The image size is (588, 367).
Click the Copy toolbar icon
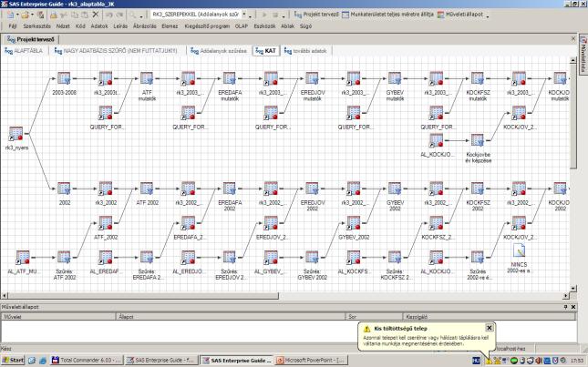(75, 15)
